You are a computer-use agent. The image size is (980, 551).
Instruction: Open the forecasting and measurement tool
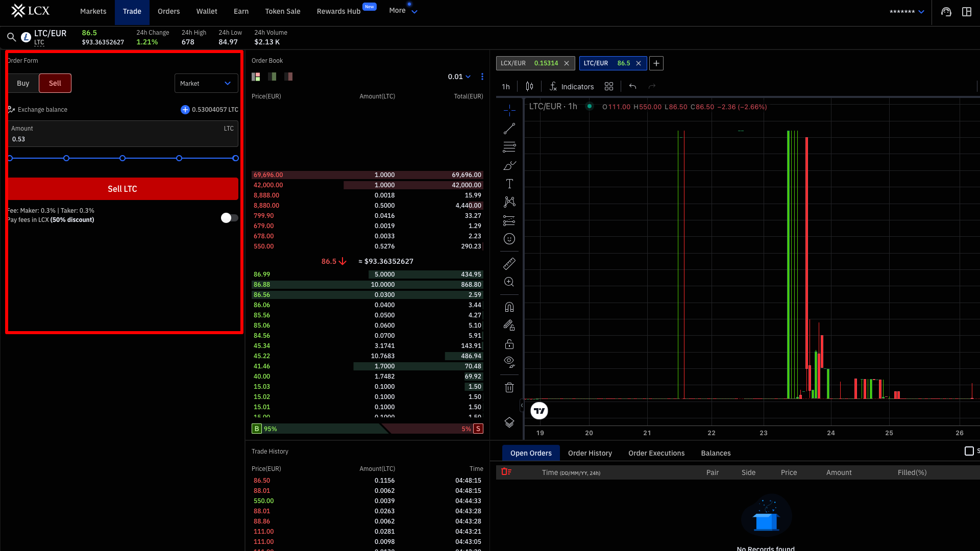(x=509, y=220)
